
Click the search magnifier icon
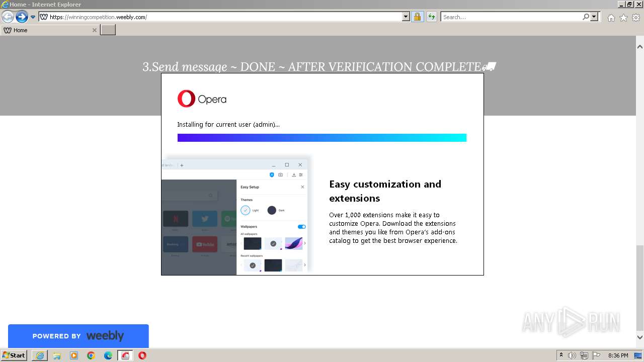click(x=586, y=17)
